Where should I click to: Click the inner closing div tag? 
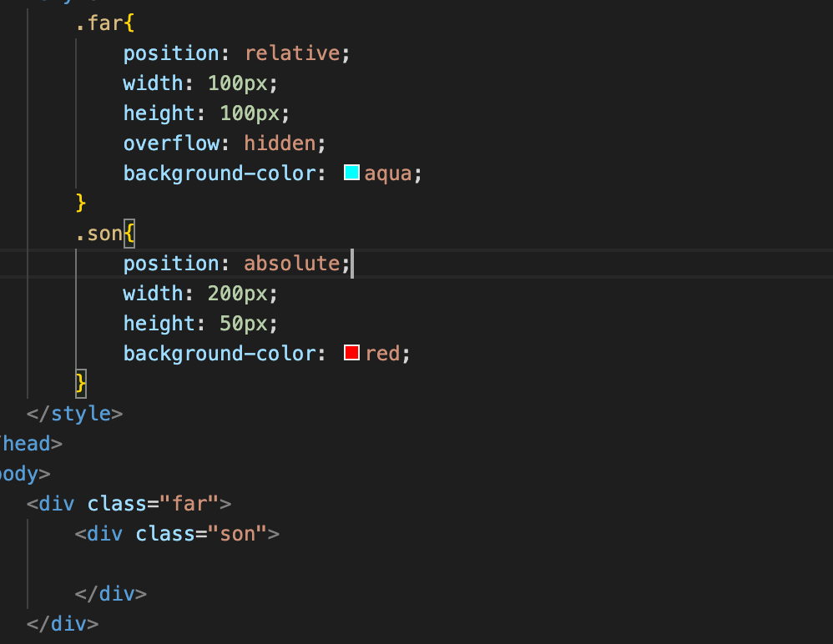pyautogui.click(x=111, y=594)
